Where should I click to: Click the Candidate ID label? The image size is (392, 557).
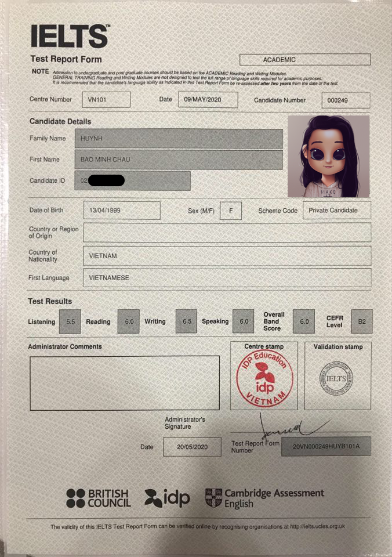tap(47, 180)
